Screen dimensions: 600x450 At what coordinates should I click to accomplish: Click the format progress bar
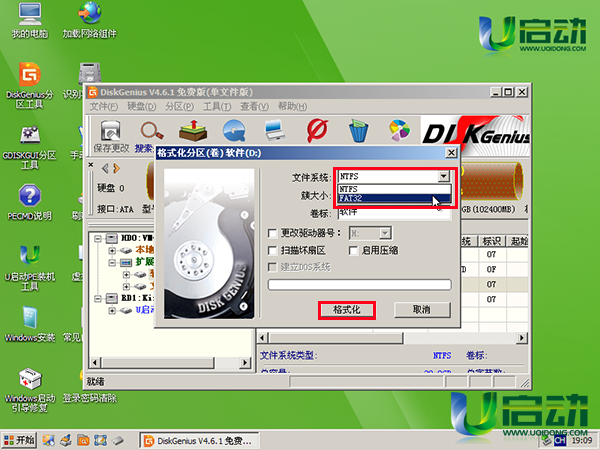pyautogui.click(x=360, y=285)
